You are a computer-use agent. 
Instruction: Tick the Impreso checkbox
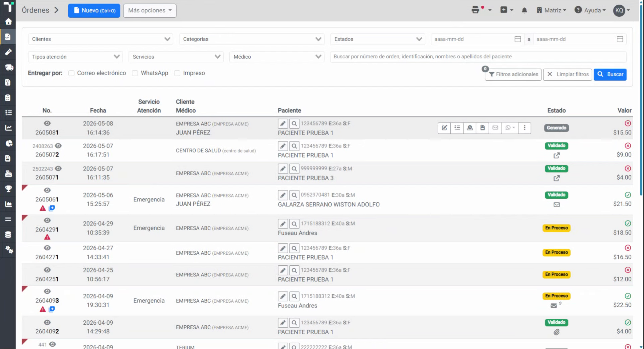(x=177, y=73)
